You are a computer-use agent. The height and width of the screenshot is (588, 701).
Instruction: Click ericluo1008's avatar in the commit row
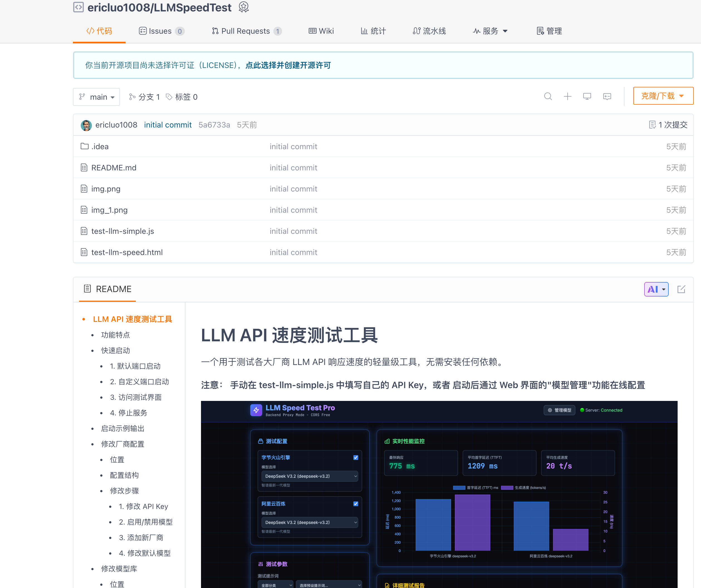tap(86, 125)
